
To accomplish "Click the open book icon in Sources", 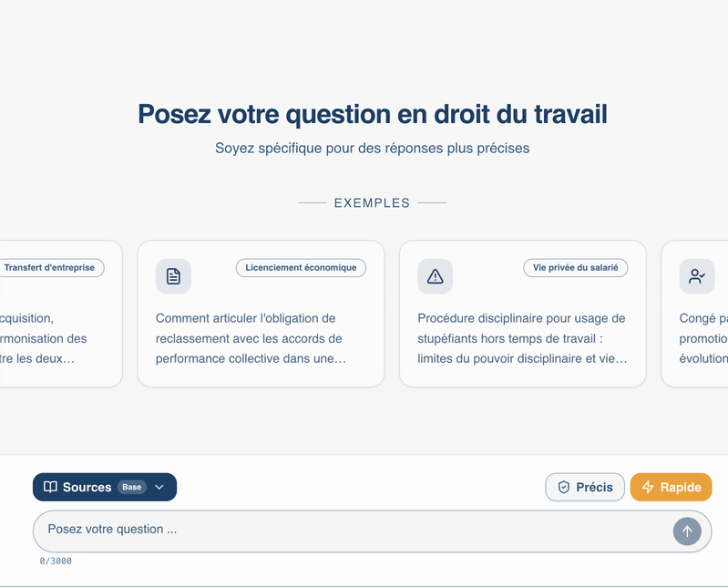I will click(51, 487).
